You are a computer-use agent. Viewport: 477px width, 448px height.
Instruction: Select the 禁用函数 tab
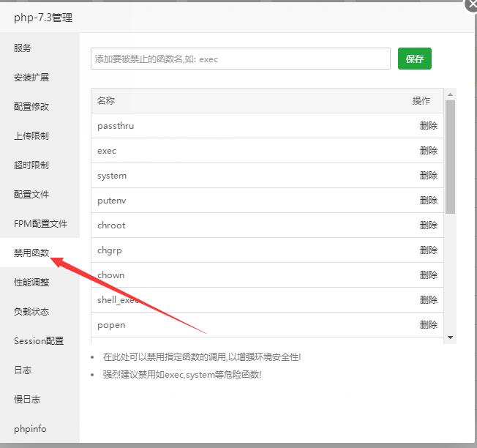[31, 253]
